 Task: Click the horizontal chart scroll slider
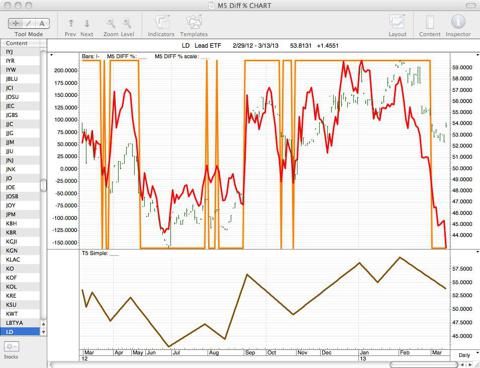click(424, 365)
